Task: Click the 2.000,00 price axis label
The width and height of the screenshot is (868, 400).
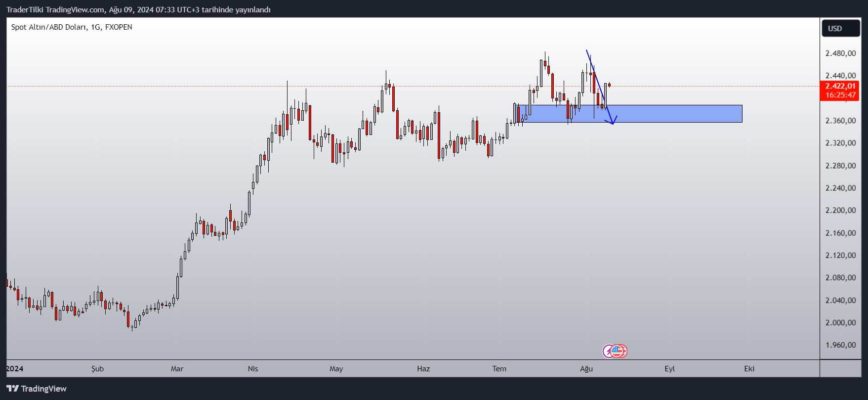Action: click(x=840, y=322)
